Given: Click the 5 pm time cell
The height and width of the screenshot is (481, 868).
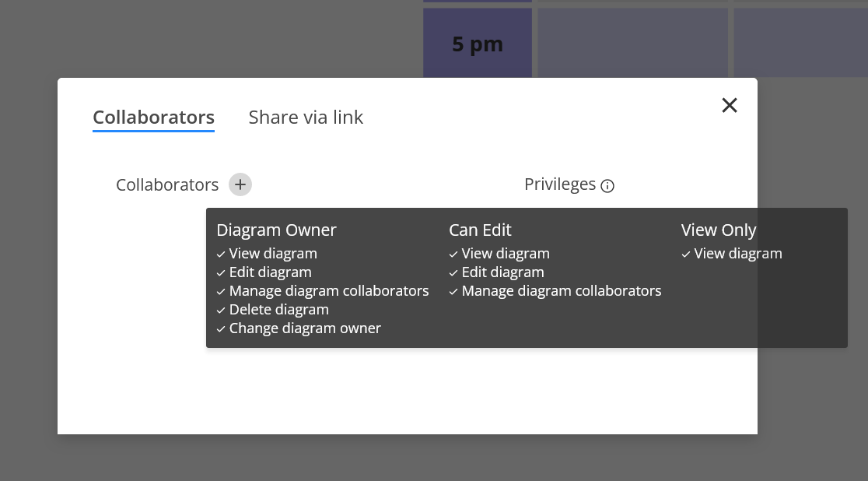Looking at the screenshot, I should pyautogui.click(x=478, y=44).
